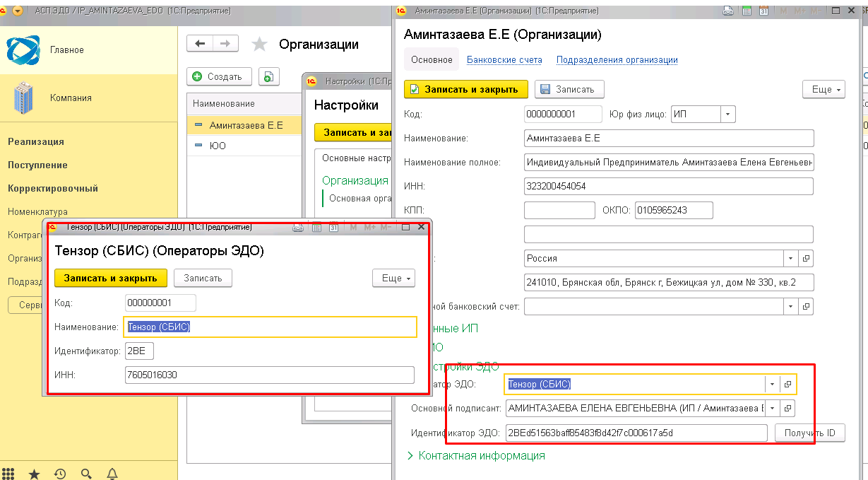Viewport: 868px width, 480px height.
Task: Click the Получить ID button
Action: [x=809, y=433]
